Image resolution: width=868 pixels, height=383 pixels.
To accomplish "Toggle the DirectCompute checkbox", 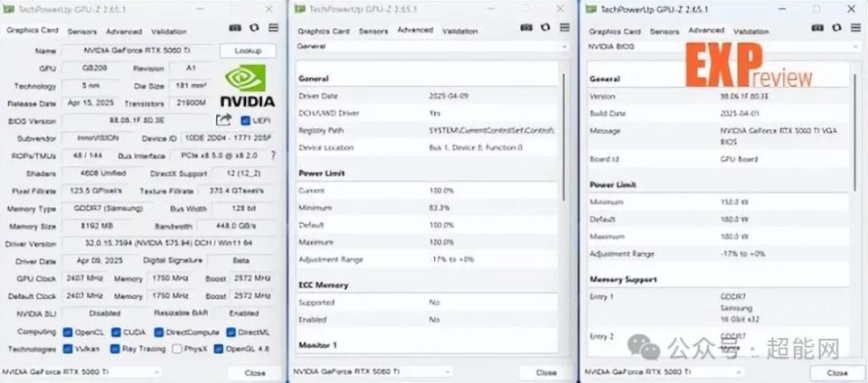I will coord(159,332).
